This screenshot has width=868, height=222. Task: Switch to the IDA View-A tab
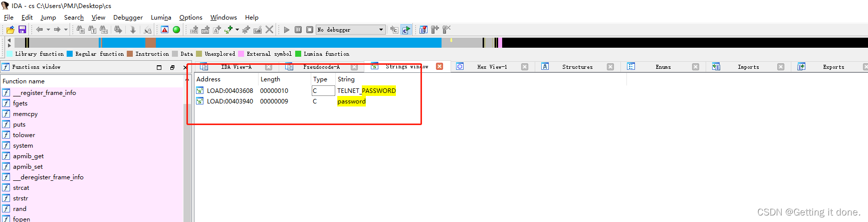pos(236,67)
